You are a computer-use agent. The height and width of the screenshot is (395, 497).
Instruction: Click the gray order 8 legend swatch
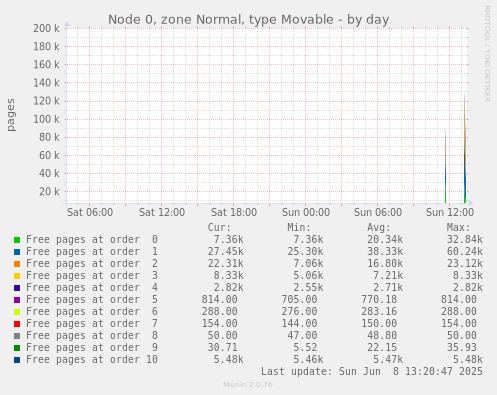tap(17, 336)
